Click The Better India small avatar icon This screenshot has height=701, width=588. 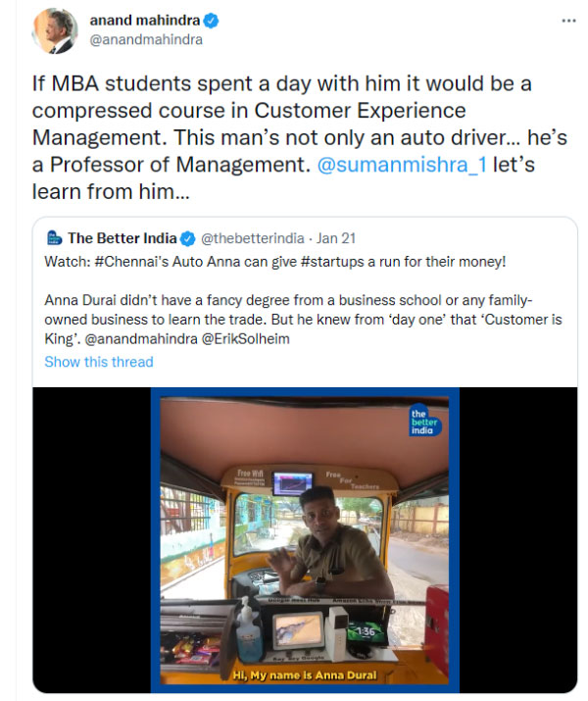click(53, 238)
